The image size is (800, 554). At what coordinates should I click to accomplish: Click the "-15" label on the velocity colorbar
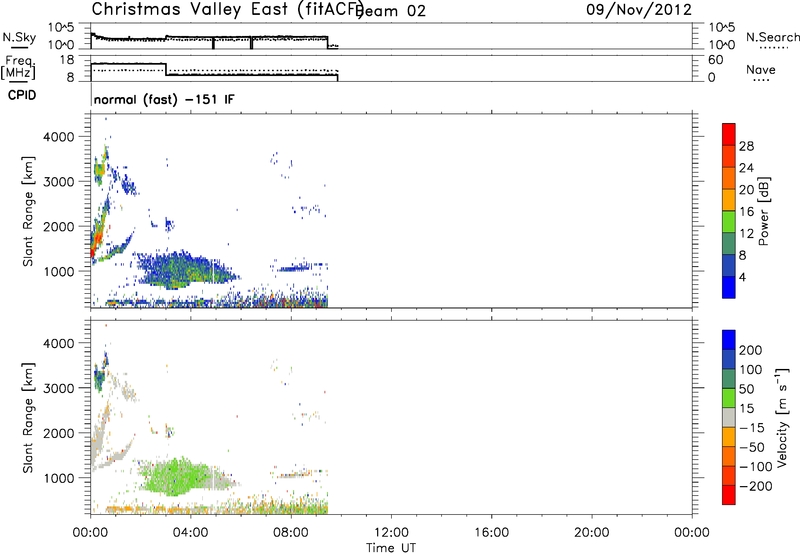click(752, 427)
